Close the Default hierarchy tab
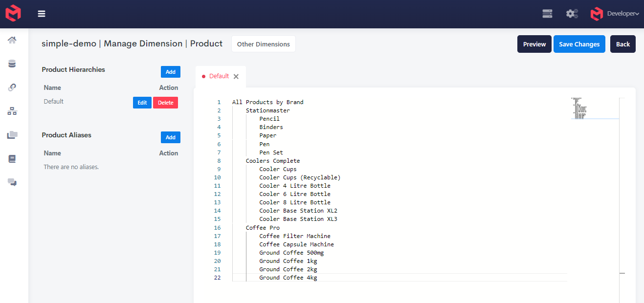 [236, 77]
